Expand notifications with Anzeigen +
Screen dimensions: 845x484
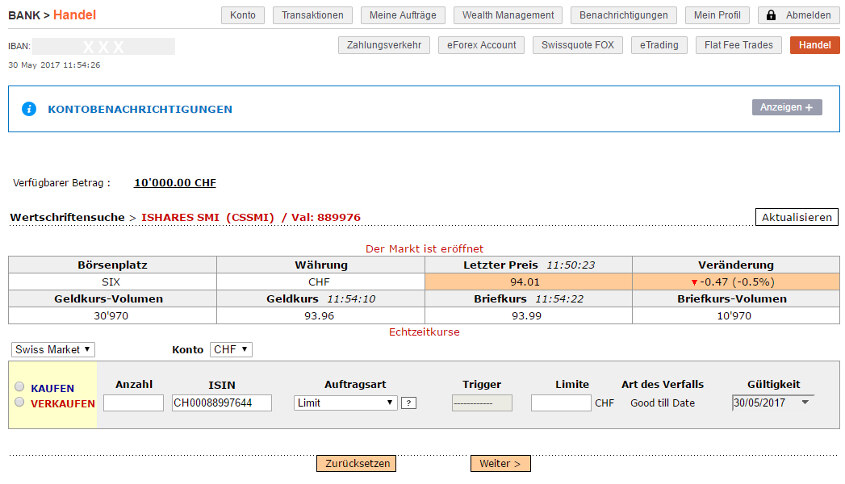tap(786, 107)
